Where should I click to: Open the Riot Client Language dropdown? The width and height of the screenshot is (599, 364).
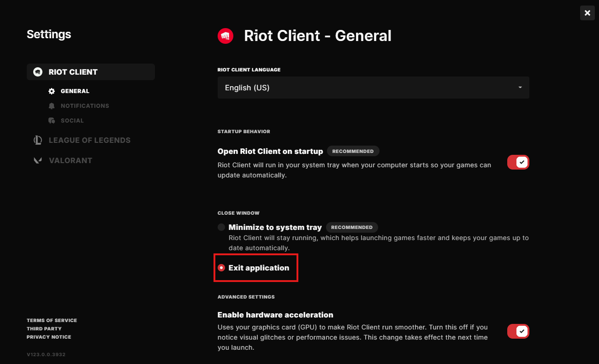pos(374,88)
